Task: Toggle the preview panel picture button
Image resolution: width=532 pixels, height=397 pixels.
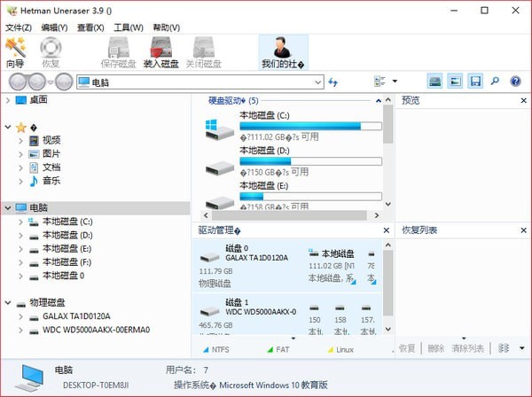Action: tap(455, 82)
